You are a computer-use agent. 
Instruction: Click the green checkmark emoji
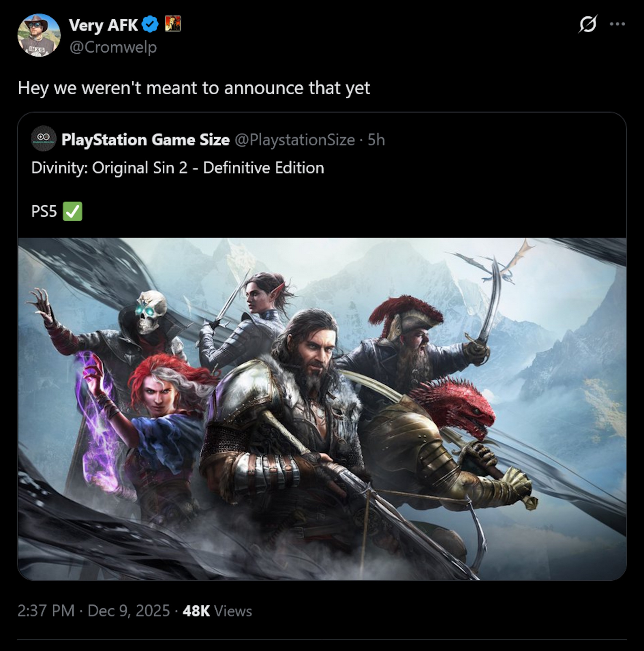[x=72, y=211]
